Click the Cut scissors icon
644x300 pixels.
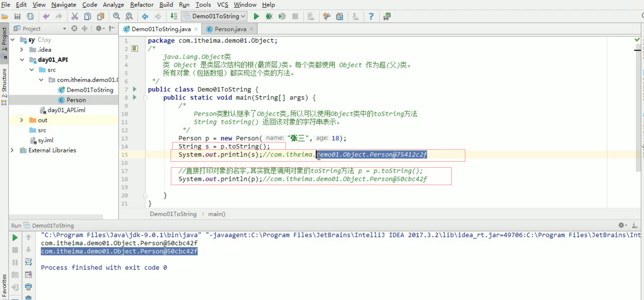75,17
